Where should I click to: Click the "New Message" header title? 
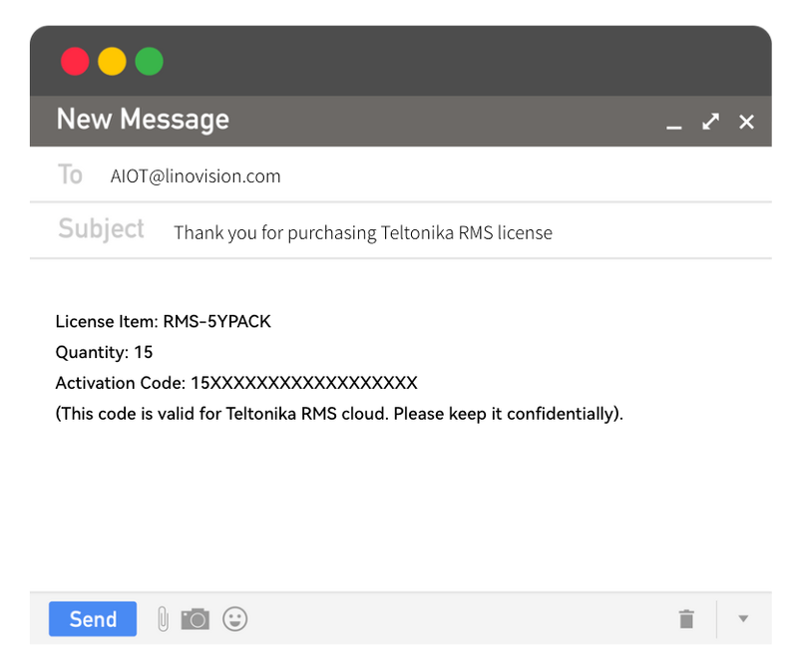point(143,120)
